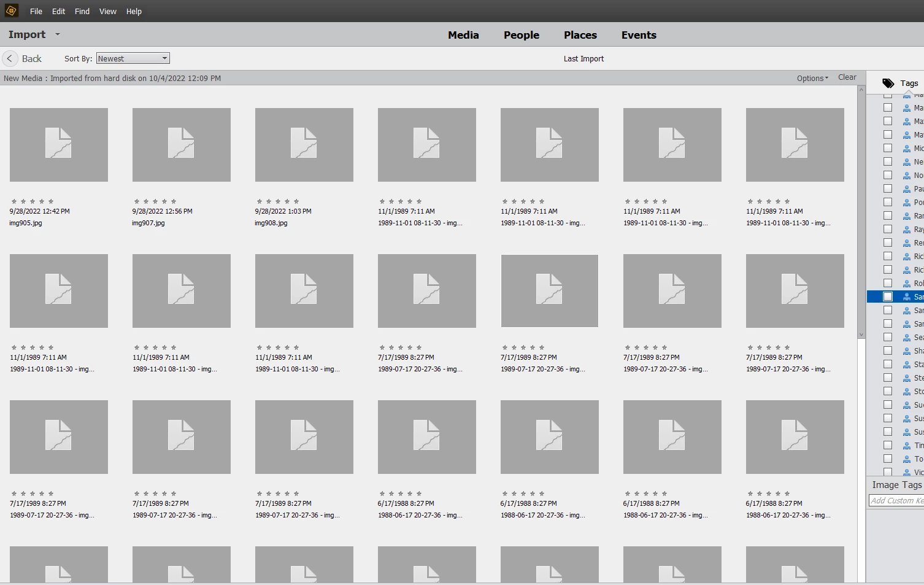Click the Tags panel tag icon
This screenshot has width=924, height=585.
click(888, 83)
